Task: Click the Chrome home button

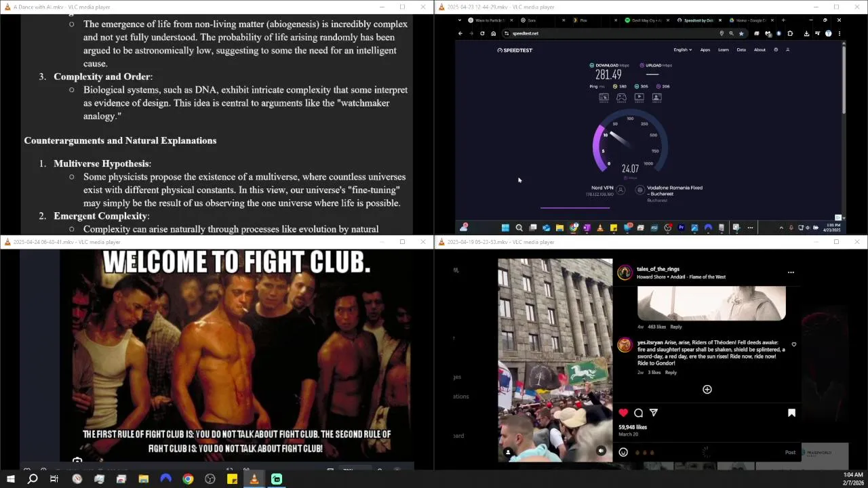Action: point(493,33)
